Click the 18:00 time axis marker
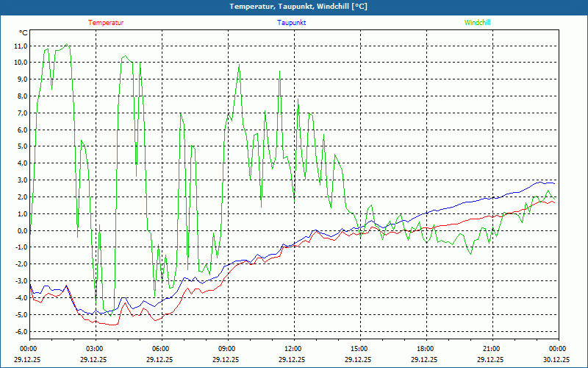588x368 pixels. tap(426, 349)
